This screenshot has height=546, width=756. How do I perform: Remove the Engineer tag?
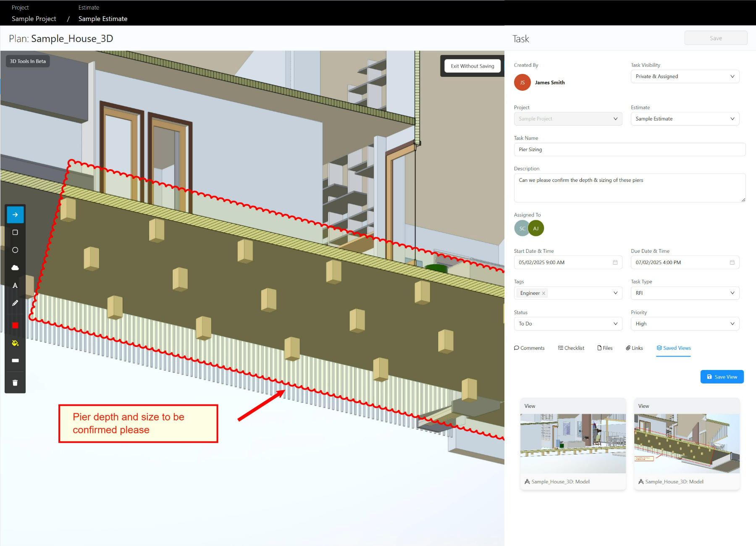(543, 293)
